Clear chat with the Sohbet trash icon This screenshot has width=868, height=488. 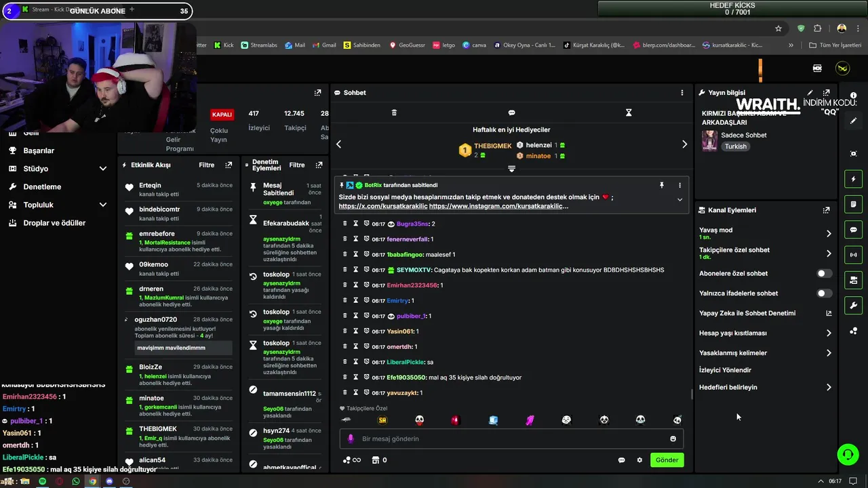(394, 113)
